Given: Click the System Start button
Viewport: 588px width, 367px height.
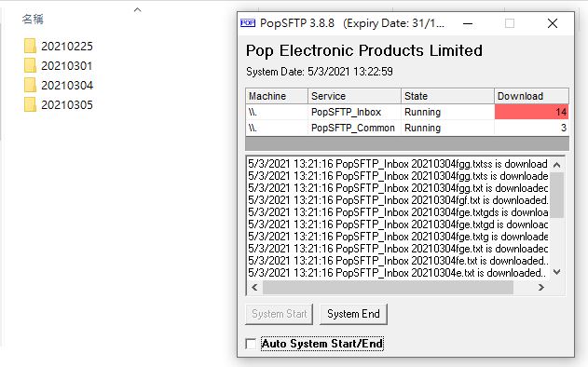Looking at the screenshot, I should click(279, 314).
